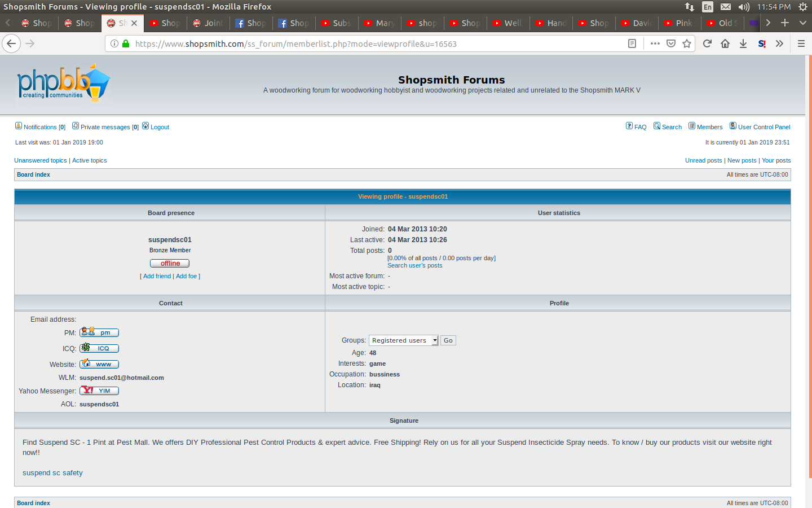812x508 pixels.
Task: Click the bottom Board index link
Action: (x=33, y=503)
